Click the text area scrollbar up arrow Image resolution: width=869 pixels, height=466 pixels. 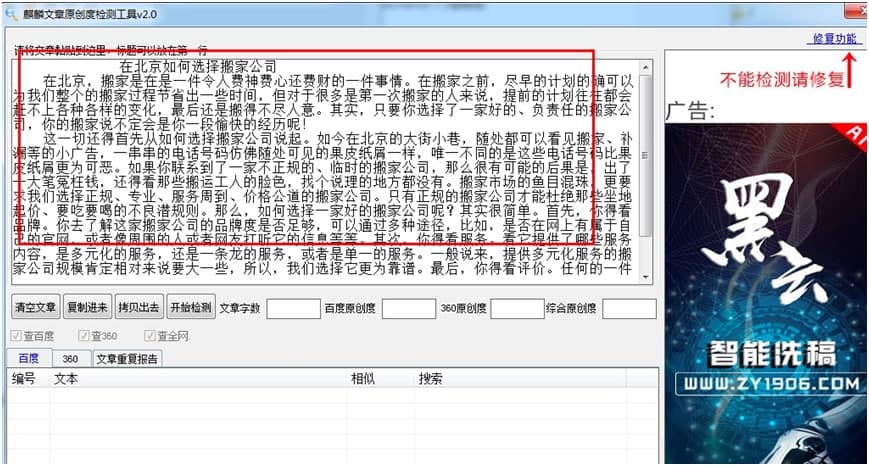click(x=645, y=68)
